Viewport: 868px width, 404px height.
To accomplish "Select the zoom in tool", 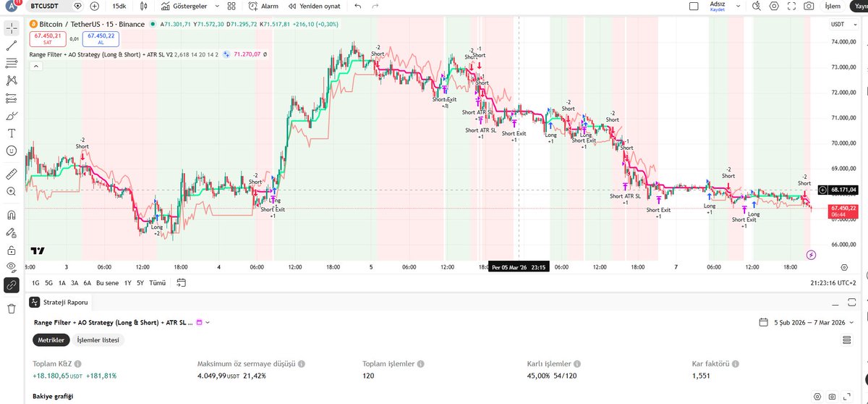I will click(x=11, y=191).
